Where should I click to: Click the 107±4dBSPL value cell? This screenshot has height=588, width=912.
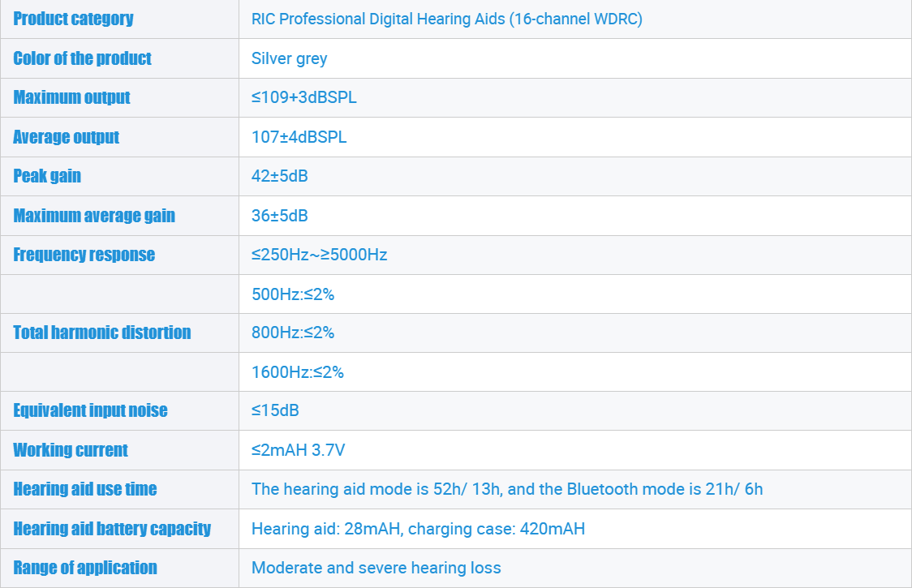pyautogui.click(x=574, y=137)
